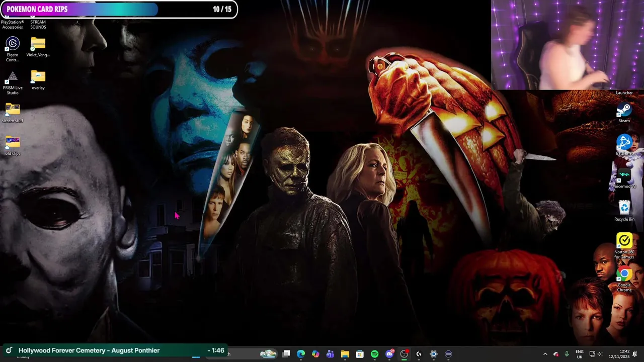Open Discord taskbar icon with notification badge
The height and width of the screenshot is (362, 644).
389,354
